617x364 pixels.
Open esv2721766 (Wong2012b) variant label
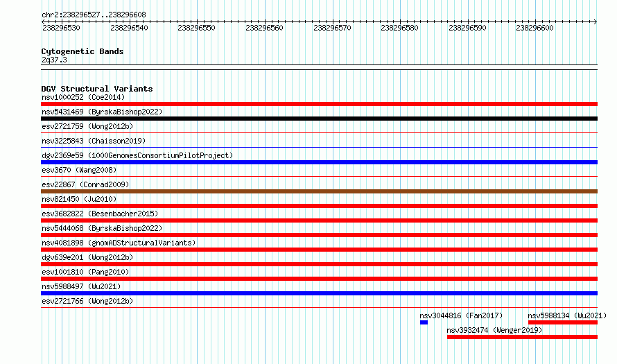point(87,301)
